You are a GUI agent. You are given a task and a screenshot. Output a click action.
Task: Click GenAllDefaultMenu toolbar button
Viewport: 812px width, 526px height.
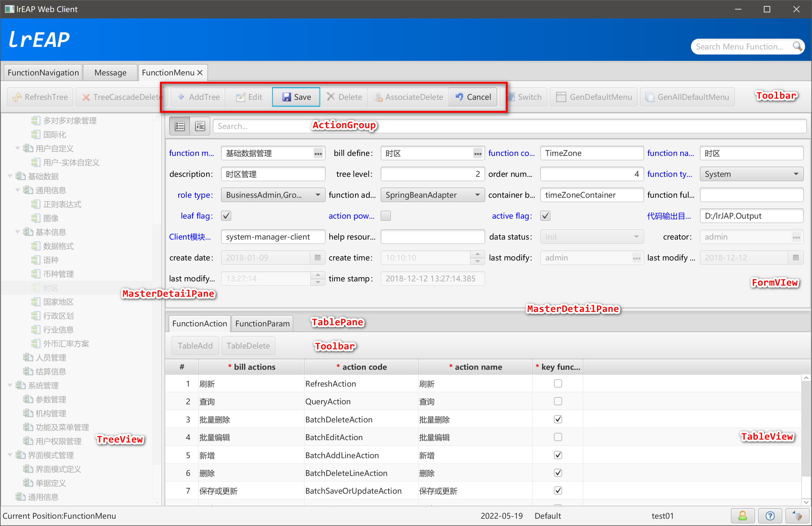687,97
